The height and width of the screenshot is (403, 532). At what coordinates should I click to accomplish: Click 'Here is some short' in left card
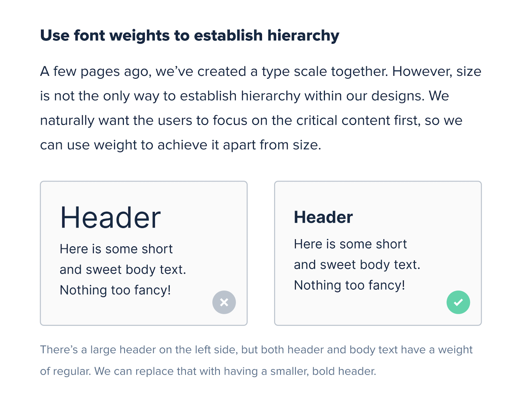click(x=116, y=249)
